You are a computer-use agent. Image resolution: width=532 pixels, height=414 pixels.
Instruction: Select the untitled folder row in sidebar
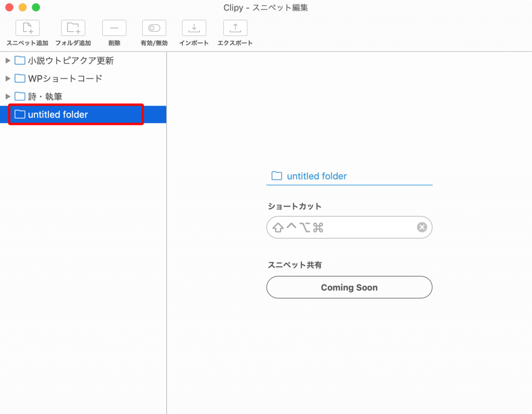tap(83, 114)
